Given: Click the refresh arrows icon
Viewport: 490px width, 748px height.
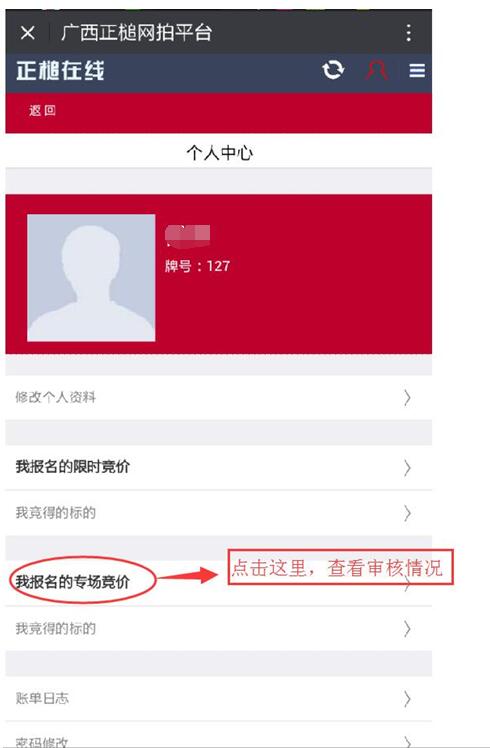Looking at the screenshot, I should [333, 70].
